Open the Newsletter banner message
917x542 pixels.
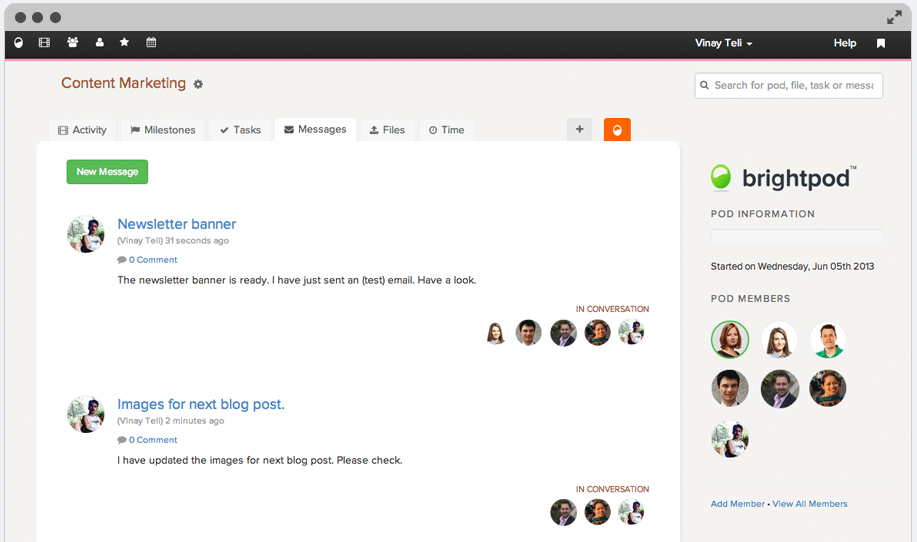(177, 224)
